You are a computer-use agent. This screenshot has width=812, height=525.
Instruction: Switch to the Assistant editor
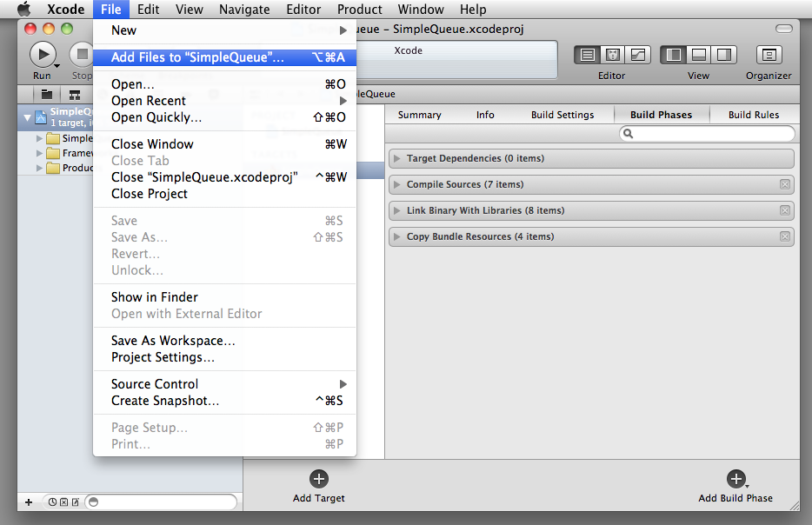click(x=613, y=55)
